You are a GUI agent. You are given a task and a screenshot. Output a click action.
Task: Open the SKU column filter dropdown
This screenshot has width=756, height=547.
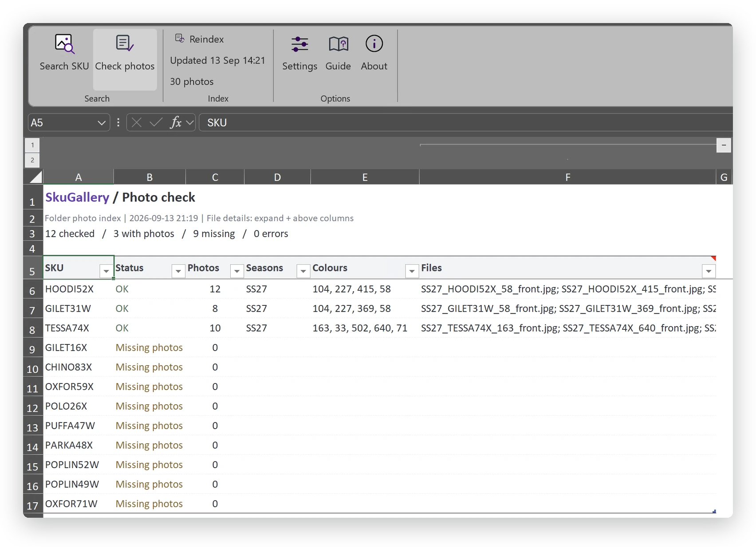[106, 271]
